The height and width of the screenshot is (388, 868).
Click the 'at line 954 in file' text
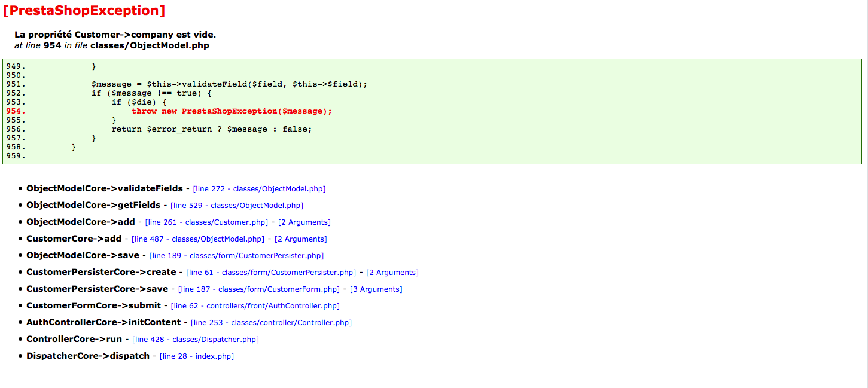51,45
